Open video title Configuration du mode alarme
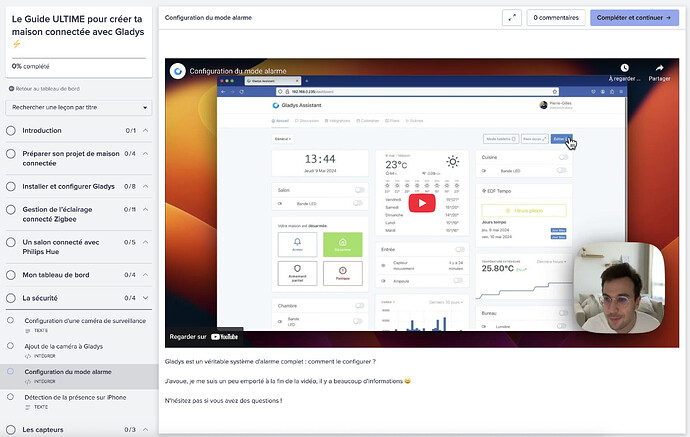 click(x=238, y=71)
